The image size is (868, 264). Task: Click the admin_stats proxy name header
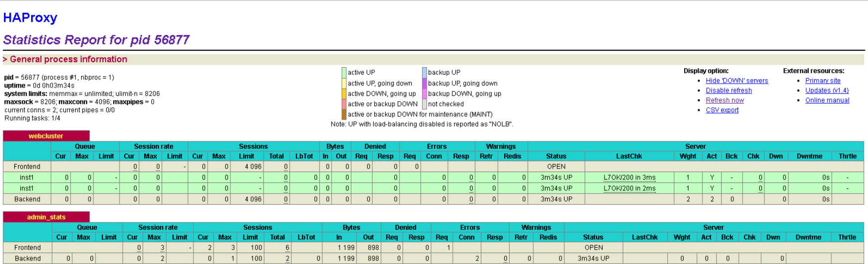click(46, 217)
